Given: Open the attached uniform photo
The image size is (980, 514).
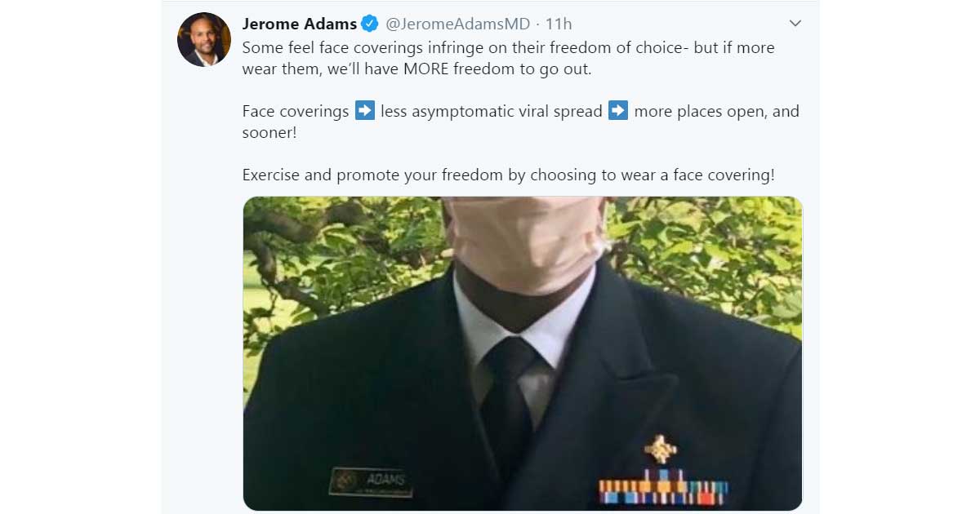Looking at the screenshot, I should coord(523,353).
